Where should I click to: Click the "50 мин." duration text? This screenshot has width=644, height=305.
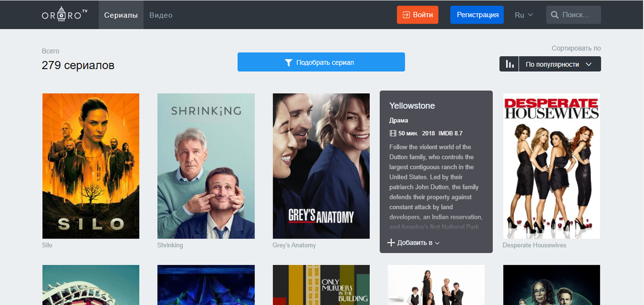(408, 133)
